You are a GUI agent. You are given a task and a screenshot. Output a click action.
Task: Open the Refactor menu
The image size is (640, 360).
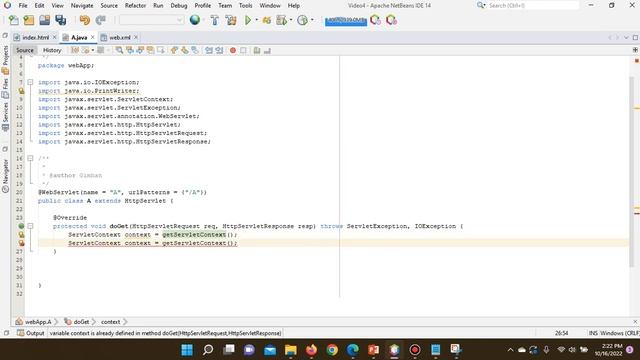point(135,6)
